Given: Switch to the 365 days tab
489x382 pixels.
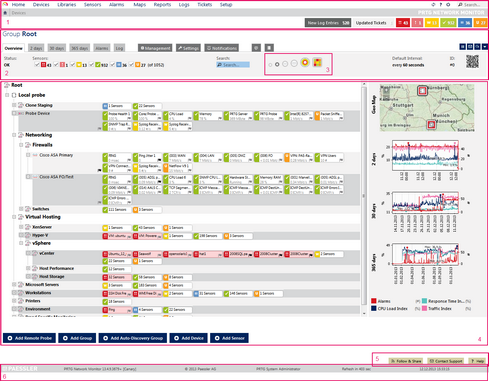Looking at the screenshot, I should tap(79, 48).
